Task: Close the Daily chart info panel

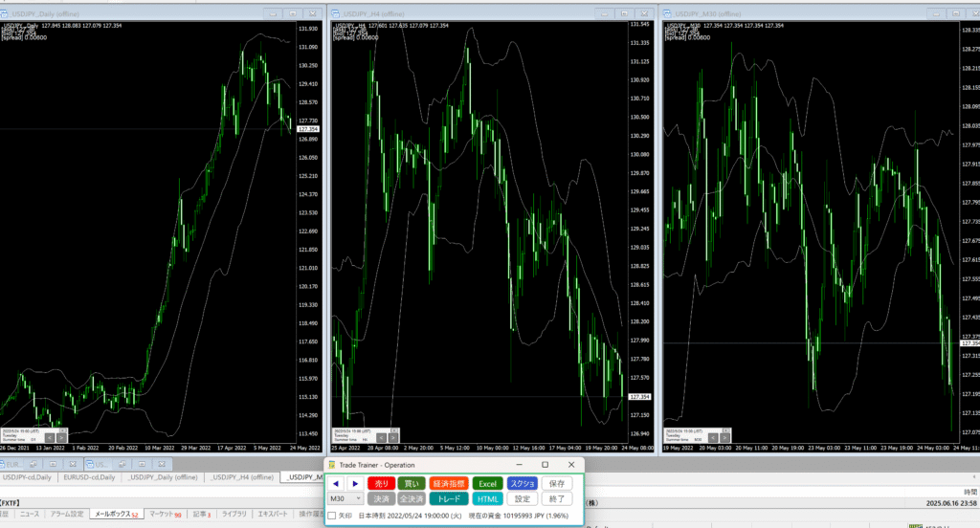Action: (62, 430)
